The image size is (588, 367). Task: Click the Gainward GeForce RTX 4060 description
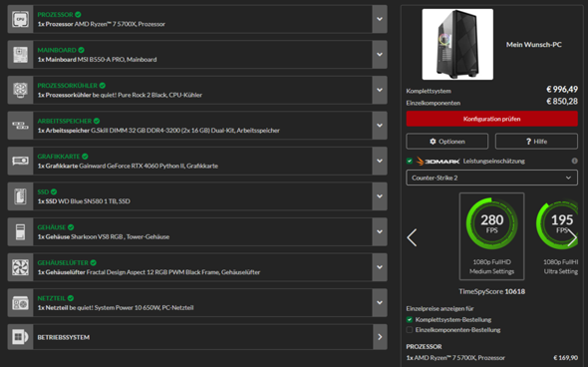[128, 166]
